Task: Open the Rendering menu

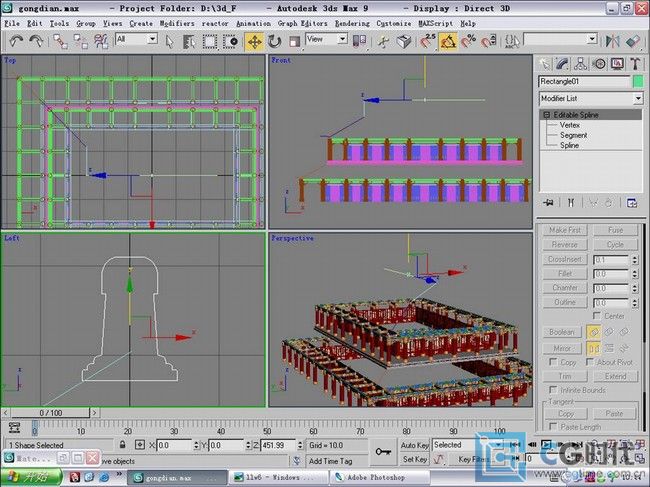Action: pyautogui.click(x=352, y=24)
